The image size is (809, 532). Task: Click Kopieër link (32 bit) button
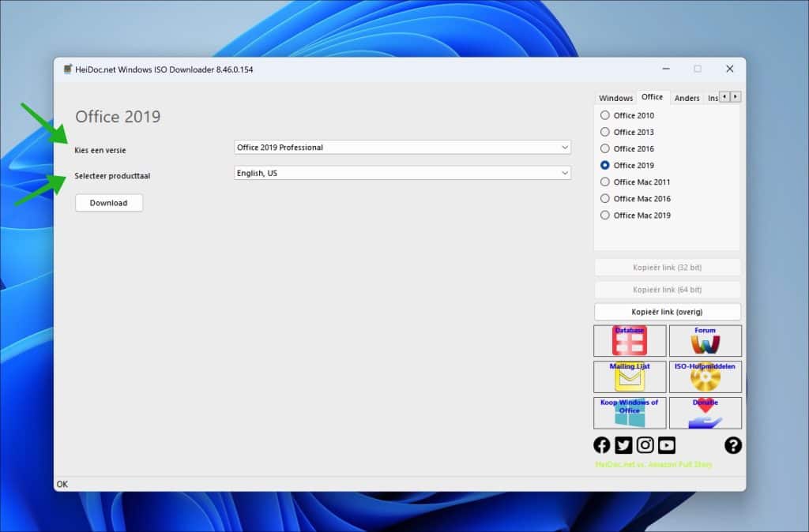(667, 268)
